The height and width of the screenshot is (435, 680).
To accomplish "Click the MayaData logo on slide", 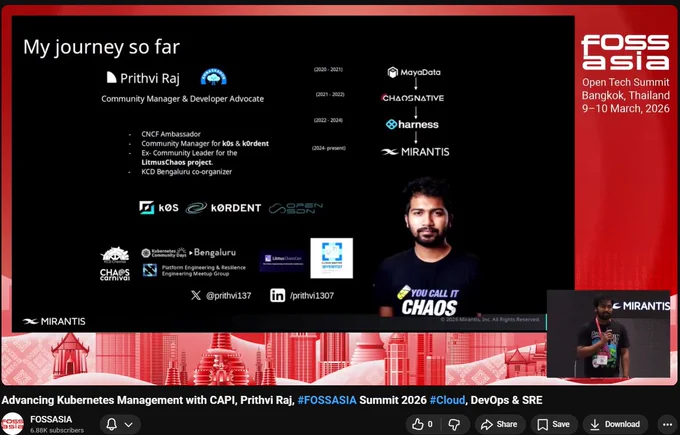I will click(414, 72).
